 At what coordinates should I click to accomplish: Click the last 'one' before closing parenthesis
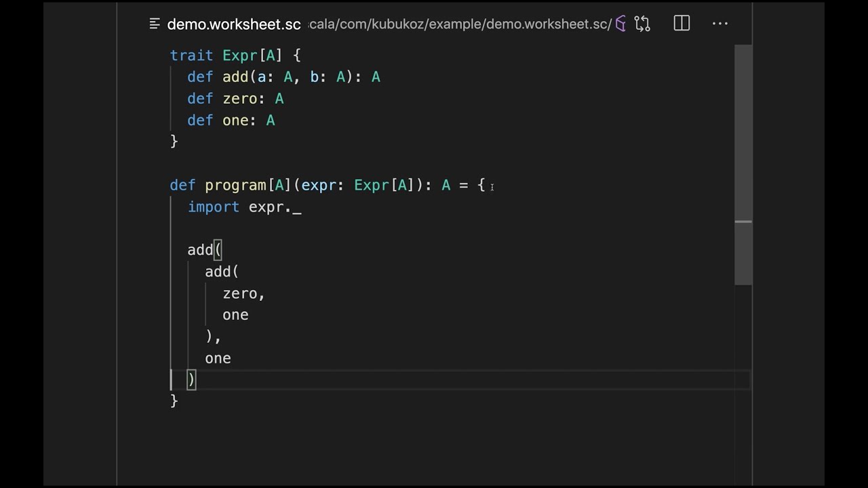(x=218, y=359)
